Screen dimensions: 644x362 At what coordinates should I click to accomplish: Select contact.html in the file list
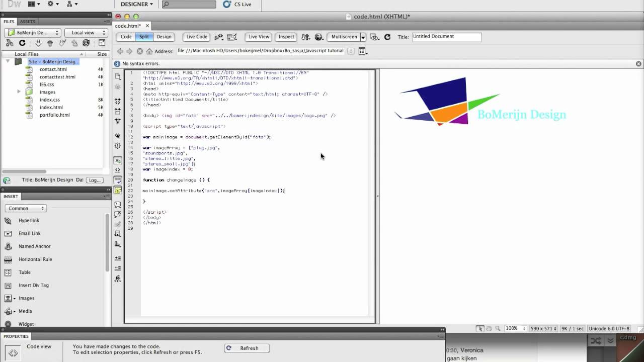click(53, 69)
